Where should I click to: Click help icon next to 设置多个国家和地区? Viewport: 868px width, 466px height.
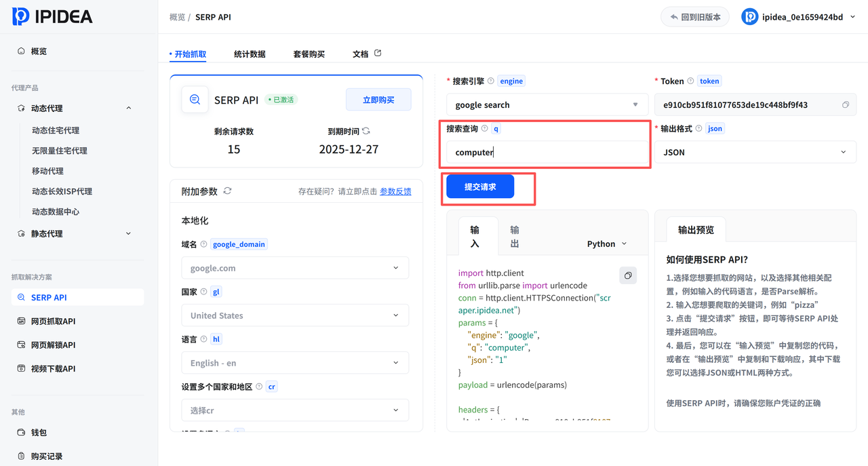coord(259,387)
